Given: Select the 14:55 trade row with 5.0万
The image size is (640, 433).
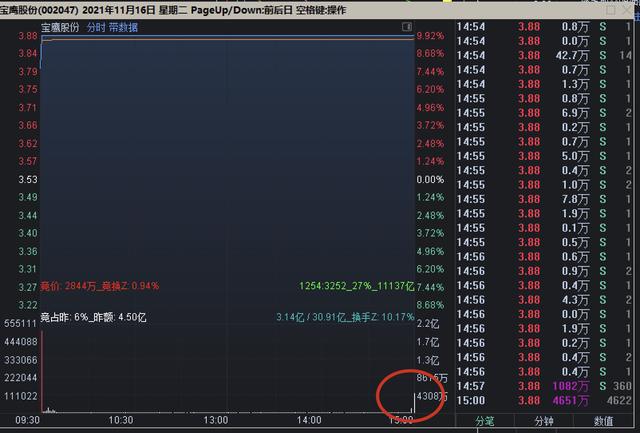Looking at the screenshot, I should [544, 156].
